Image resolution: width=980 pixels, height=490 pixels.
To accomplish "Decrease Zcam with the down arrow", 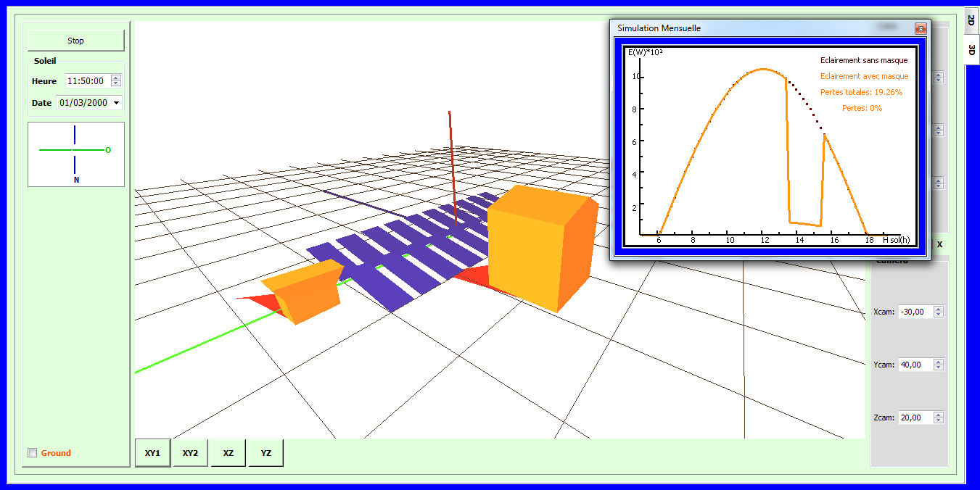I will (x=939, y=420).
